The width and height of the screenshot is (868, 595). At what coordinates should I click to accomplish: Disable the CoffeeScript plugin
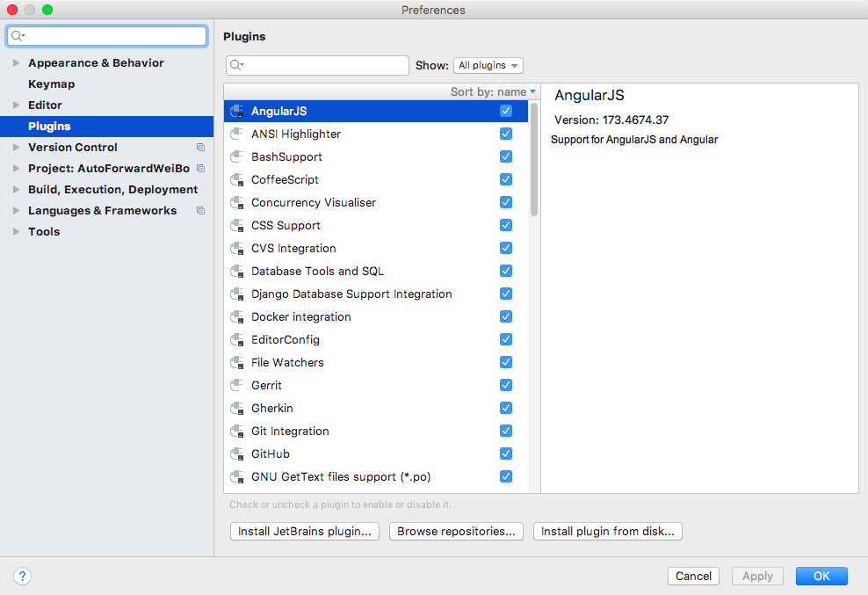tap(506, 179)
